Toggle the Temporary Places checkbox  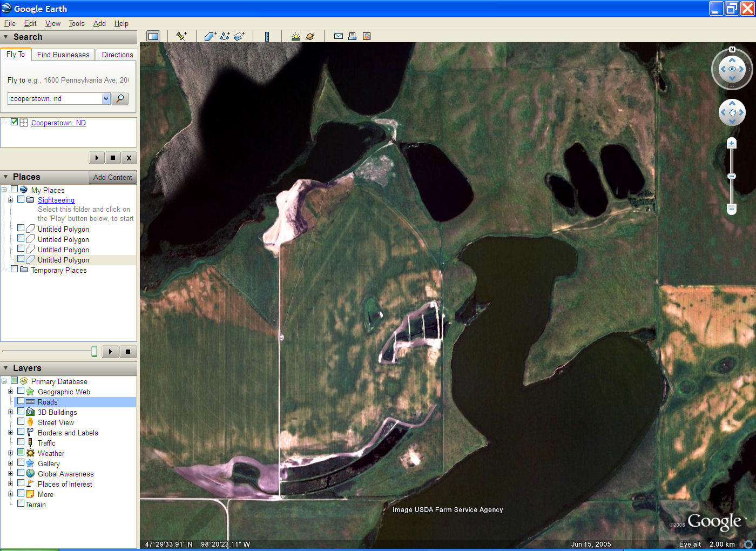coord(15,269)
